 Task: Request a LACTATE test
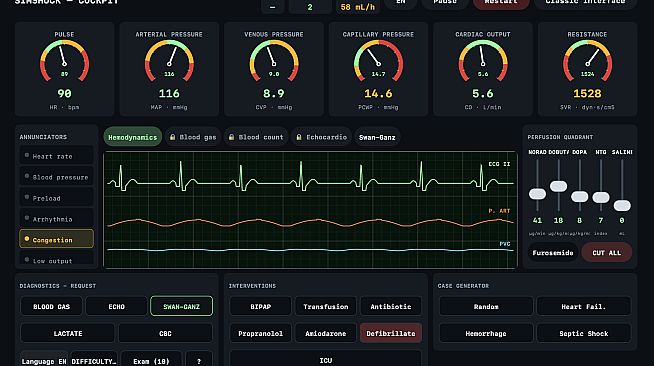click(68, 333)
